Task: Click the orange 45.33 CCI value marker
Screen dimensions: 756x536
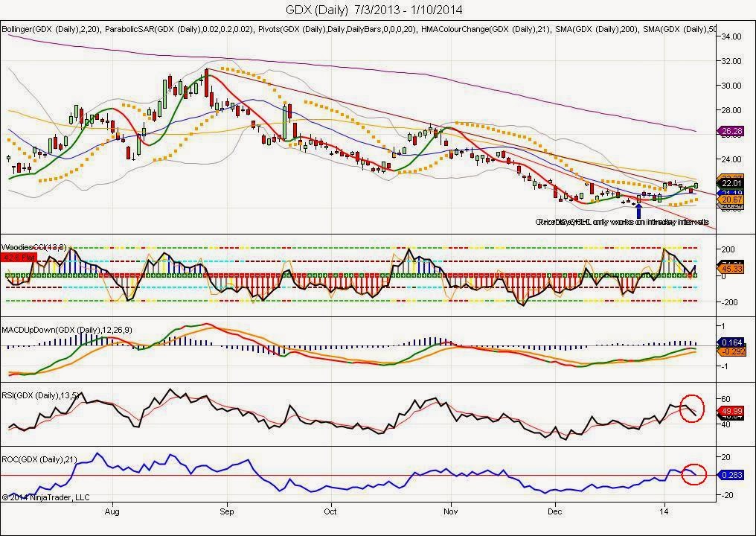Action: (731, 269)
